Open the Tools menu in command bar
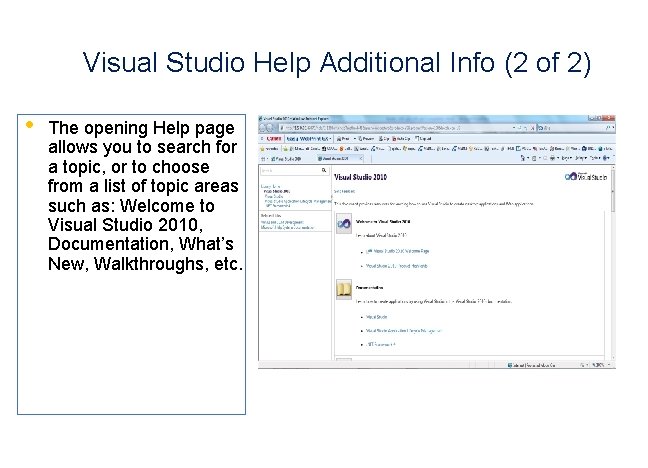648x468 pixels. [595, 158]
